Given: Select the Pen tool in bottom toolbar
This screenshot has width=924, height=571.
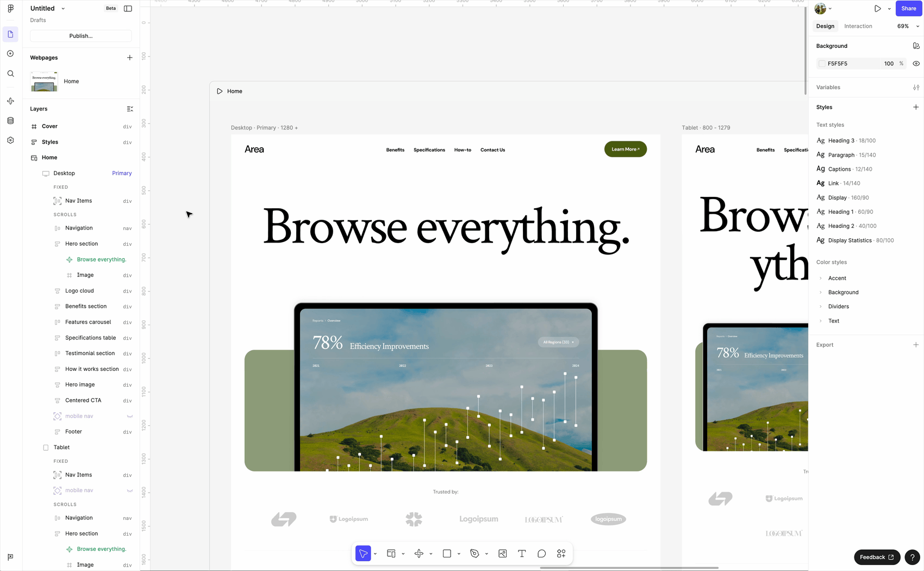Looking at the screenshot, I should [x=475, y=554].
